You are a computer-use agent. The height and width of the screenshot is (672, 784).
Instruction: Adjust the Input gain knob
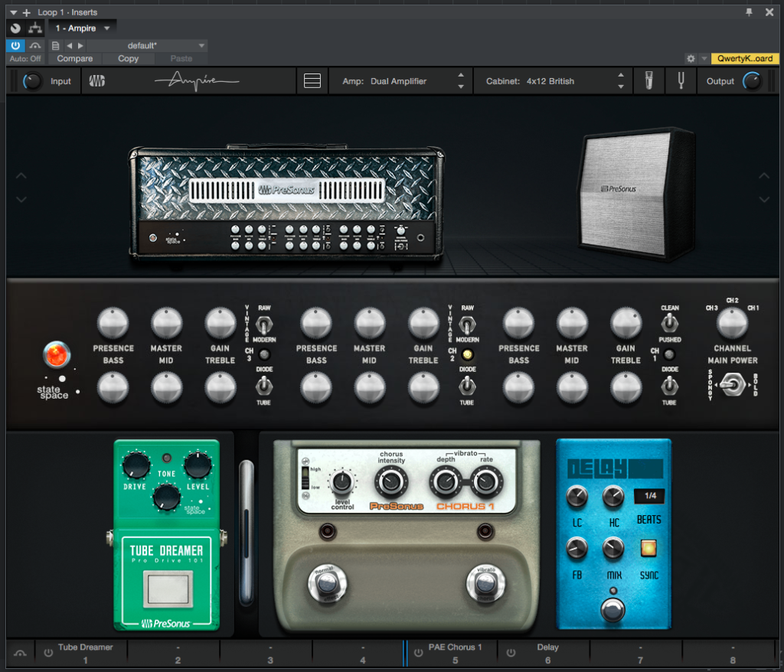[x=32, y=81]
